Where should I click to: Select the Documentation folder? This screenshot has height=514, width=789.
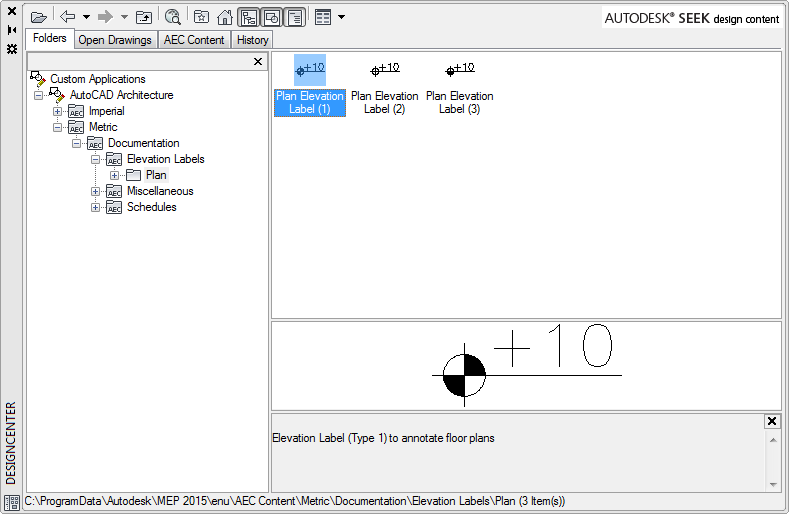tap(143, 143)
